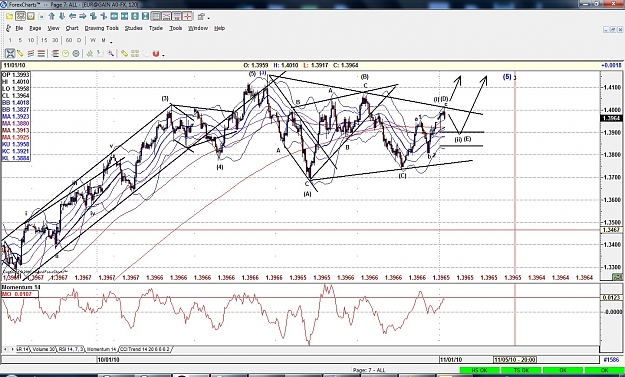625x377 pixels.
Task: Click the yellow clock time-cycle tool
Action: coord(65,53)
